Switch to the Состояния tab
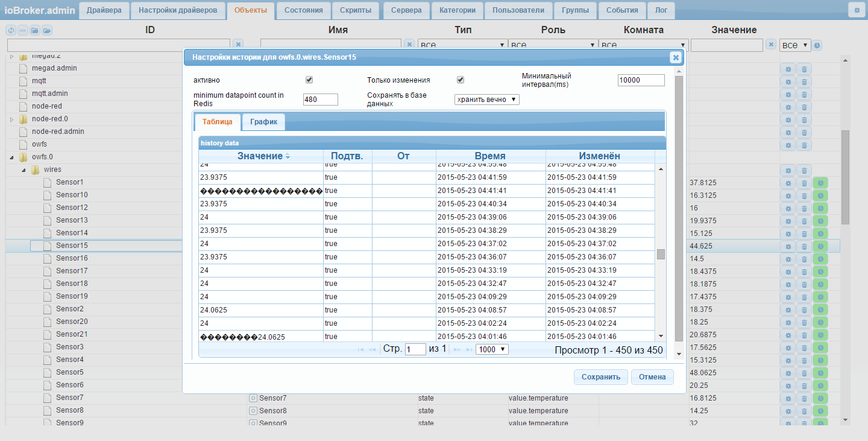Viewport: 868px width, 441px height. point(304,10)
